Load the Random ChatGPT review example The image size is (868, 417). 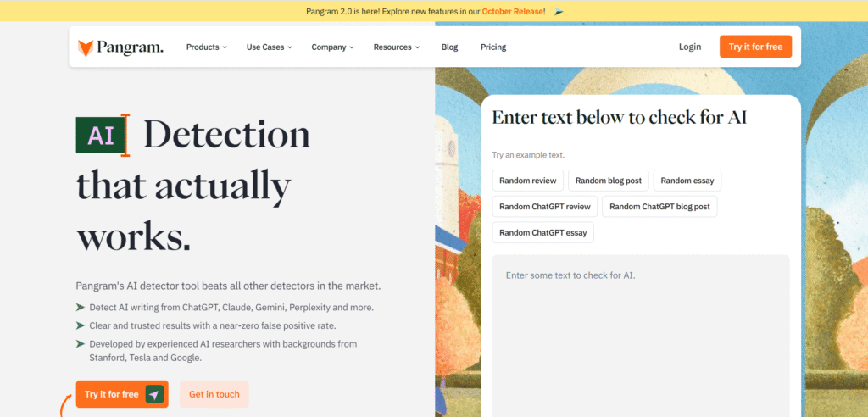544,207
